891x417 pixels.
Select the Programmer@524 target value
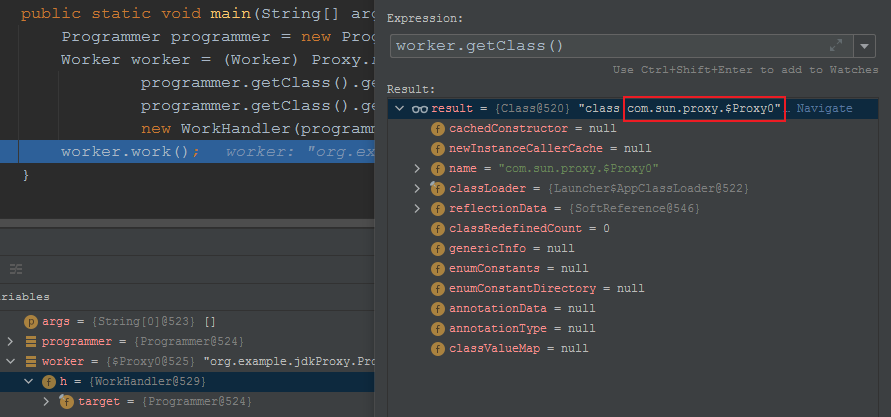pyautogui.click(x=197, y=402)
